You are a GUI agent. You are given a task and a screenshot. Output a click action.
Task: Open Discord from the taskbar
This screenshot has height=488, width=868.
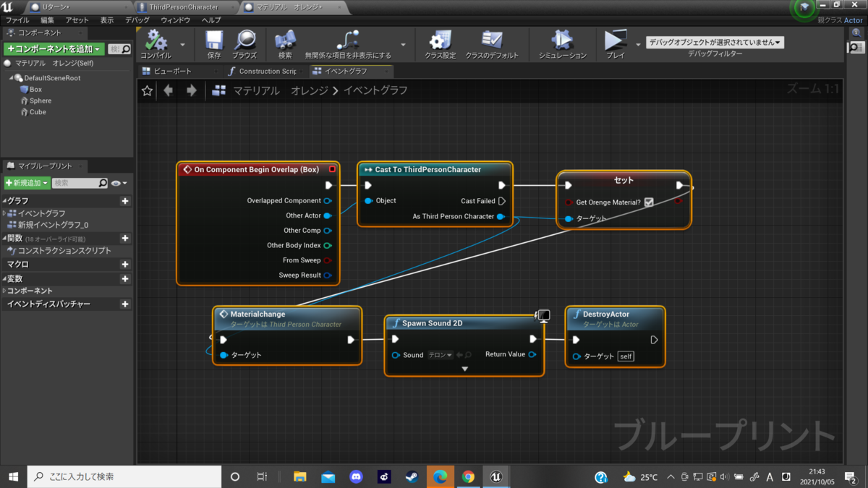pyautogui.click(x=356, y=477)
